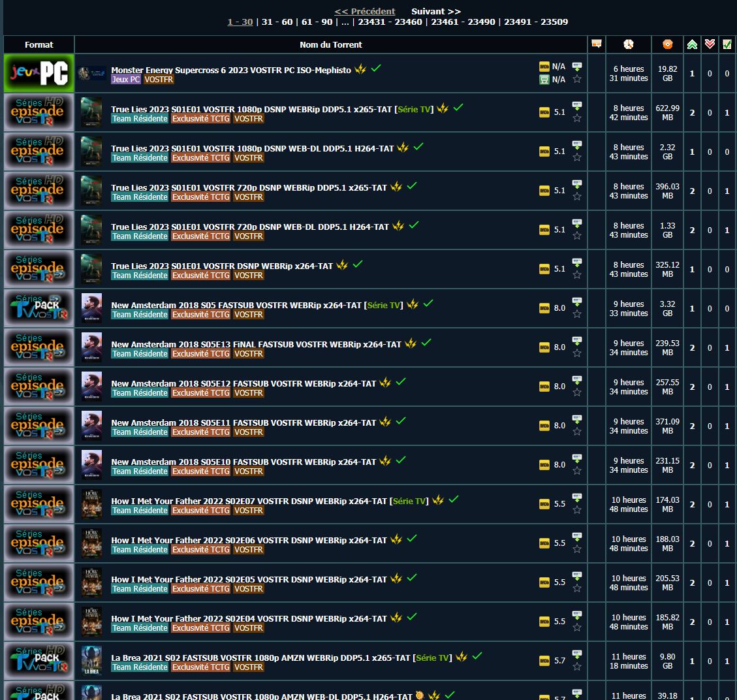Open the New Amsterdam poster thumbnail on S05E10 row

pos(91,465)
